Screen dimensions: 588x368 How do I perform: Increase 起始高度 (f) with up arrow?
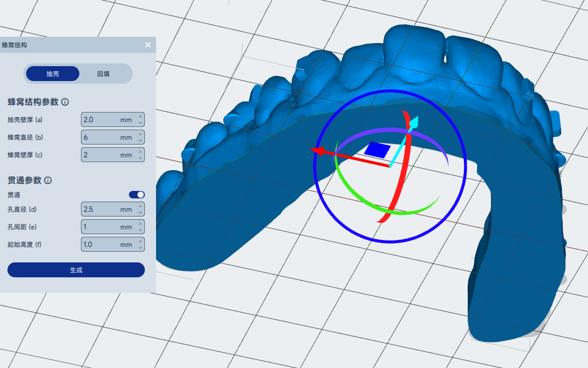pos(140,242)
